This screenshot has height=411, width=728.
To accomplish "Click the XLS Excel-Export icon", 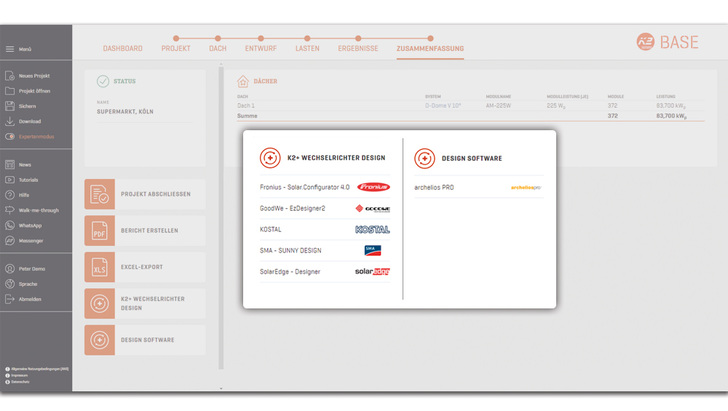I will (100, 267).
